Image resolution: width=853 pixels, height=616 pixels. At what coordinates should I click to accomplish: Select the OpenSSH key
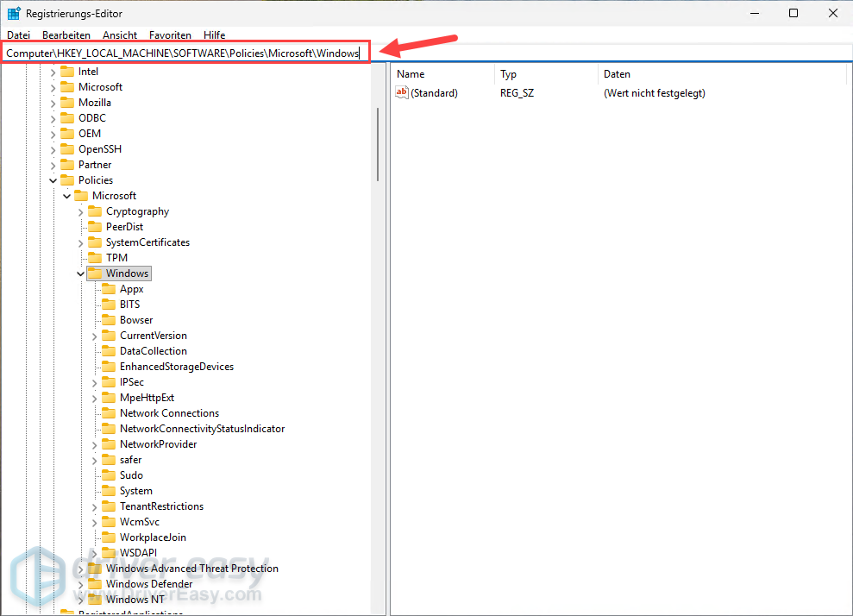click(x=100, y=149)
